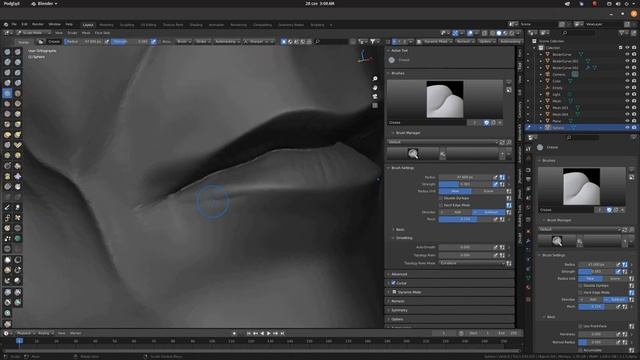Click the Blender logo in menu bar
The height and width of the screenshot is (360, 640).
pyautogui.click(x=6, y=24)
